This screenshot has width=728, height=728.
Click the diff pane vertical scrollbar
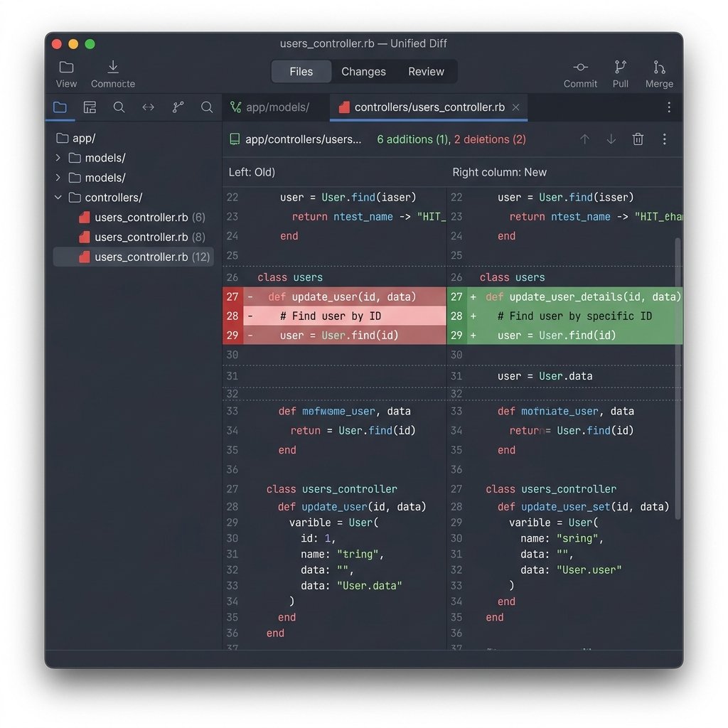tap(678, 378)
